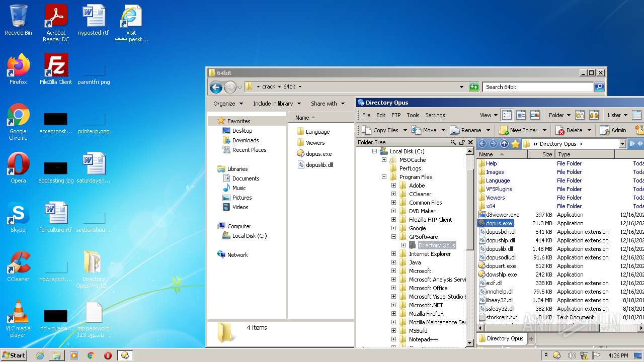Open the Rename dropdown arrow
Viewport: 644px width, 362px height.
pyautogui.click(x=487, y=130)
